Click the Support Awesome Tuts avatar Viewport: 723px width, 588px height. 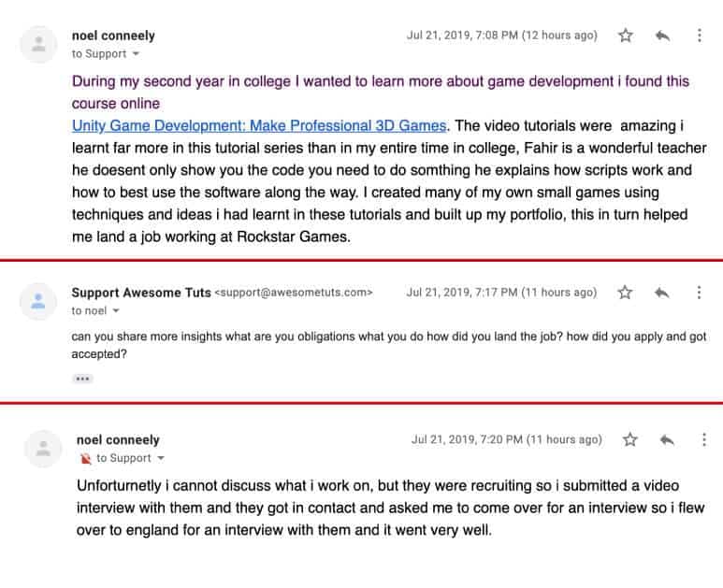coord(38,301)
